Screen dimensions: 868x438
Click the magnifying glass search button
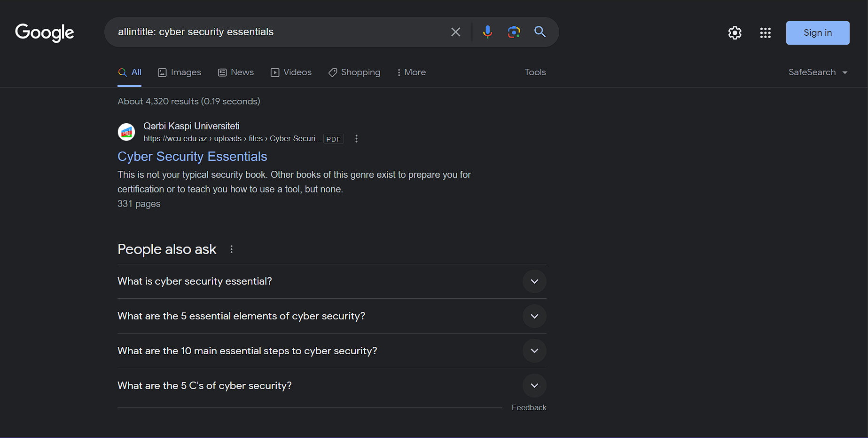(540, 32)
